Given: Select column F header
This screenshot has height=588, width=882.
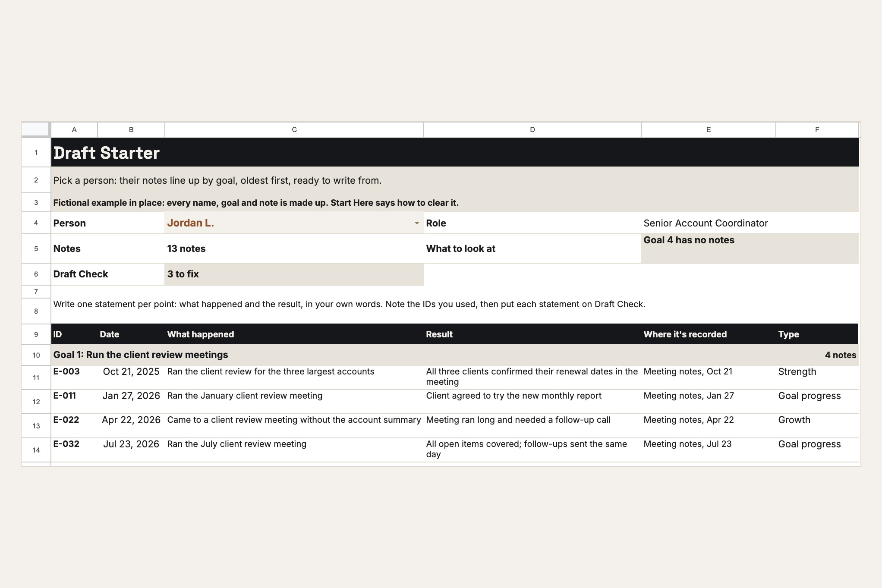Looking at the screenshot, I should [x=817, y=129].
